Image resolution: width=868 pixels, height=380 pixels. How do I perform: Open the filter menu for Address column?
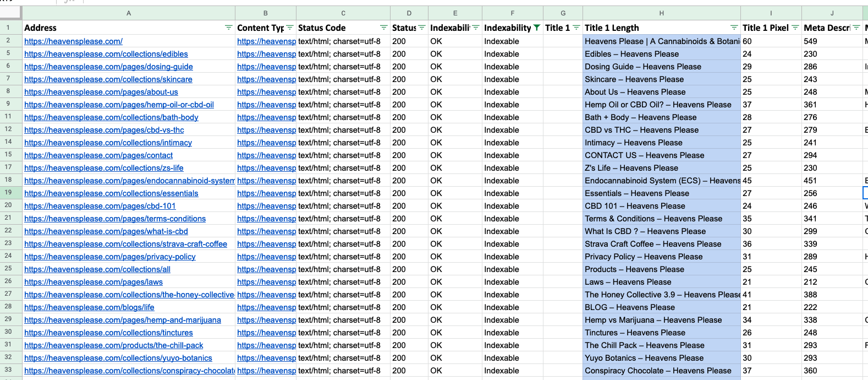pos(229,28)
